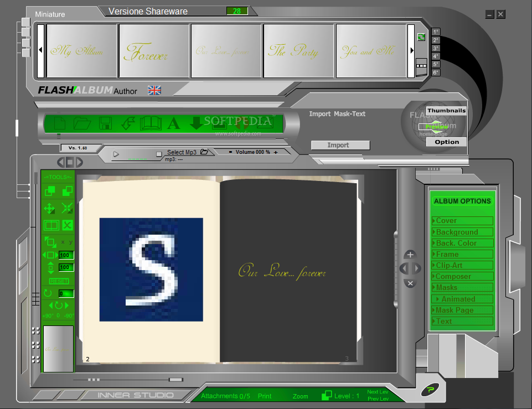Click the Thumbnails button
This screenshot has height=409, width=532.
[446, 111]
